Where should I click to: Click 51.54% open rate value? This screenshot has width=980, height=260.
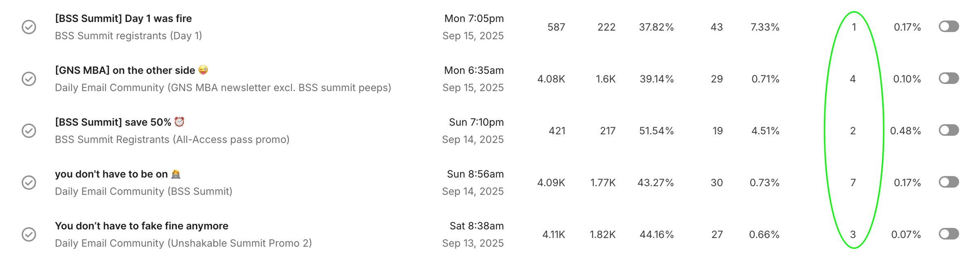(656, 131)
